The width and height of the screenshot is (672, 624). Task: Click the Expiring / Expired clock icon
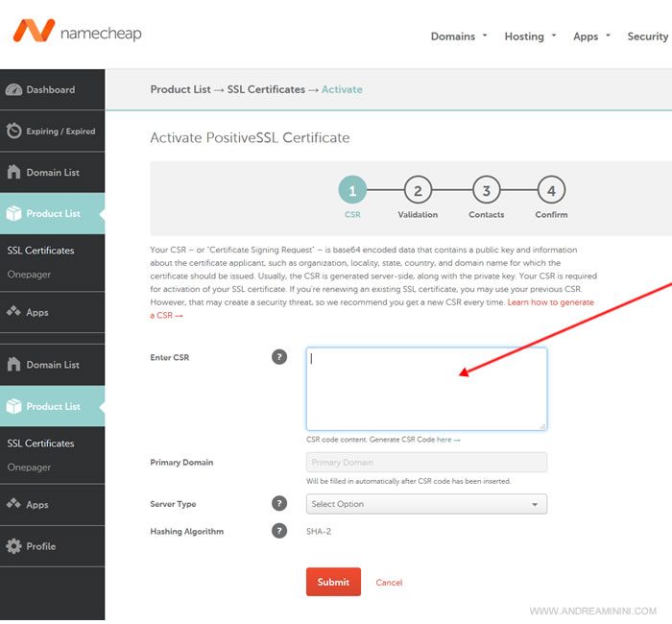click(13, 131)
